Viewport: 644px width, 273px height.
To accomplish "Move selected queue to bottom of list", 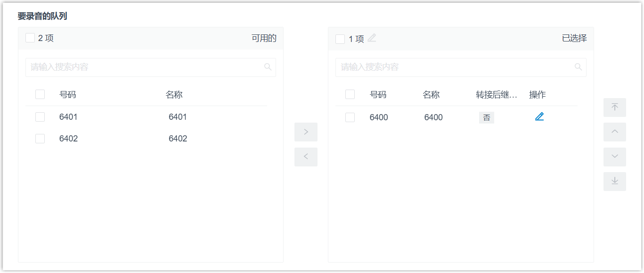I will coord(615,182).
